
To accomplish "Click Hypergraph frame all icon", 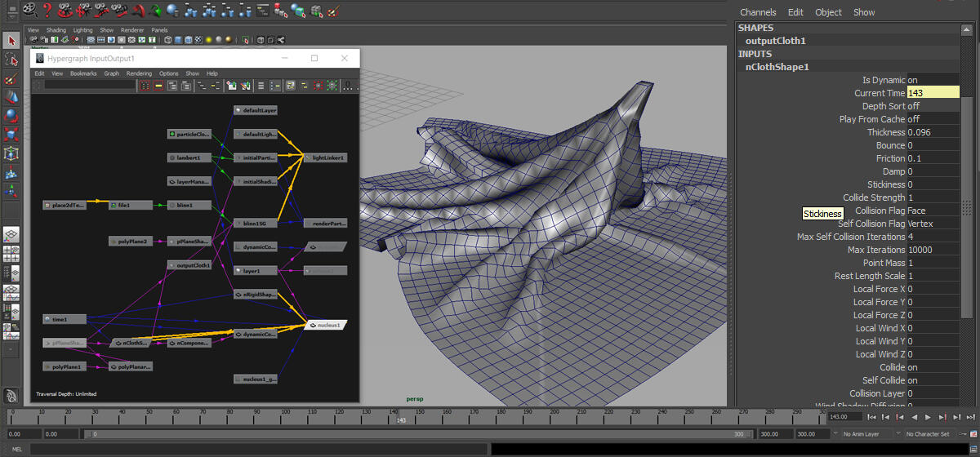I will pyautogui.click(x=145, y=85).
